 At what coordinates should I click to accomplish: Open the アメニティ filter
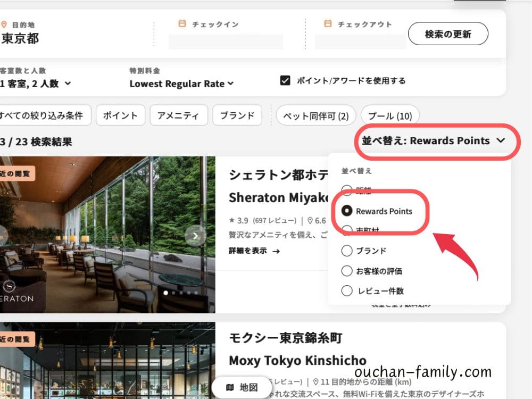pyautogui.click(x=178, y=115)
